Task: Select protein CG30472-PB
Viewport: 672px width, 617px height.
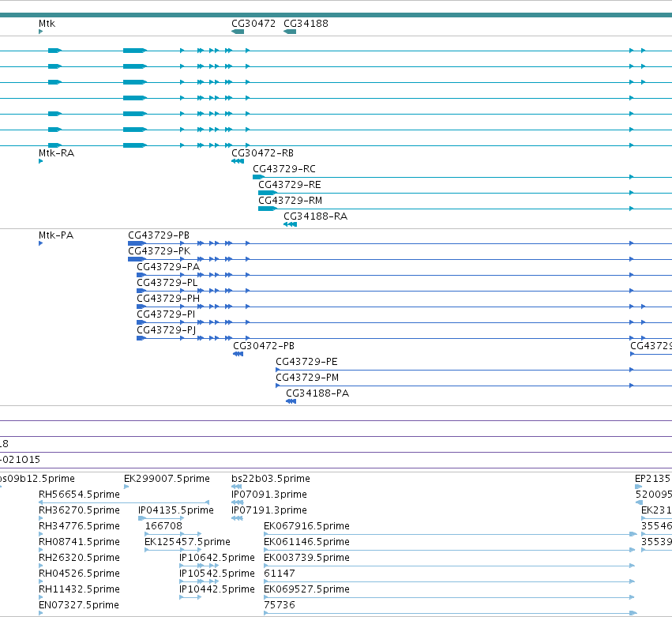Action: pyautogui.click(x=264, y=347)
